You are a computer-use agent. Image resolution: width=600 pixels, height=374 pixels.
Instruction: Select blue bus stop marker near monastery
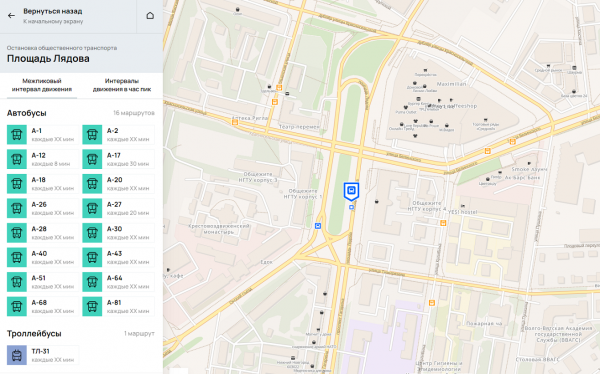[318, 226]
